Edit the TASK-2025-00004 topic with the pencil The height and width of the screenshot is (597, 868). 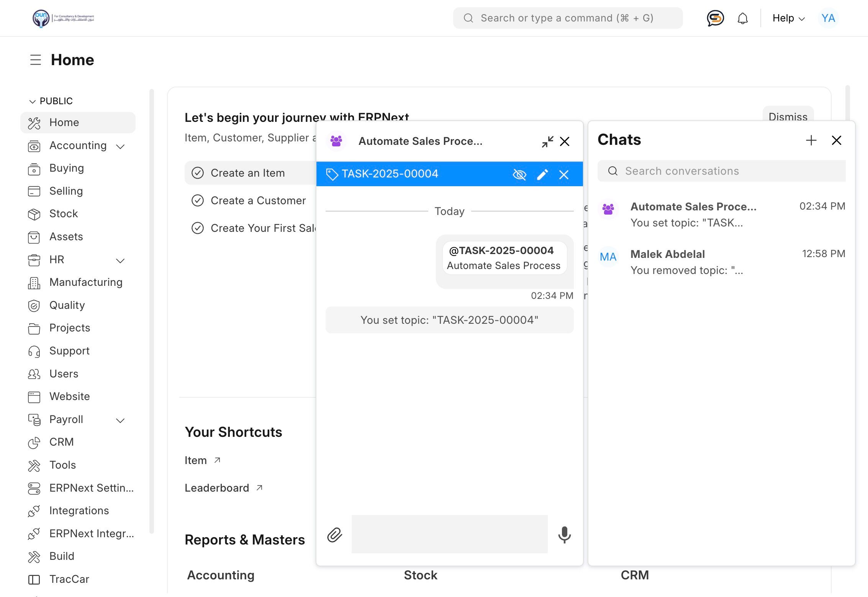542,174
